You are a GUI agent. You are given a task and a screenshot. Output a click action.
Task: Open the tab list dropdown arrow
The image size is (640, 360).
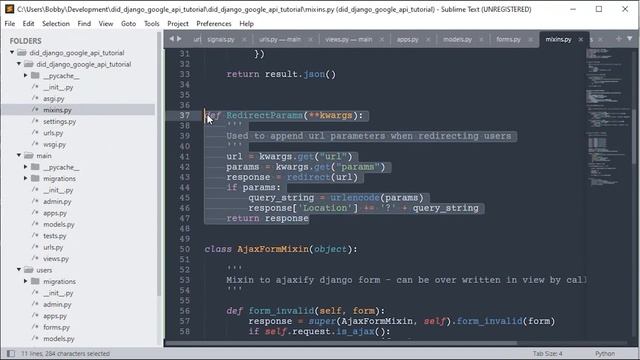(630, 38)
